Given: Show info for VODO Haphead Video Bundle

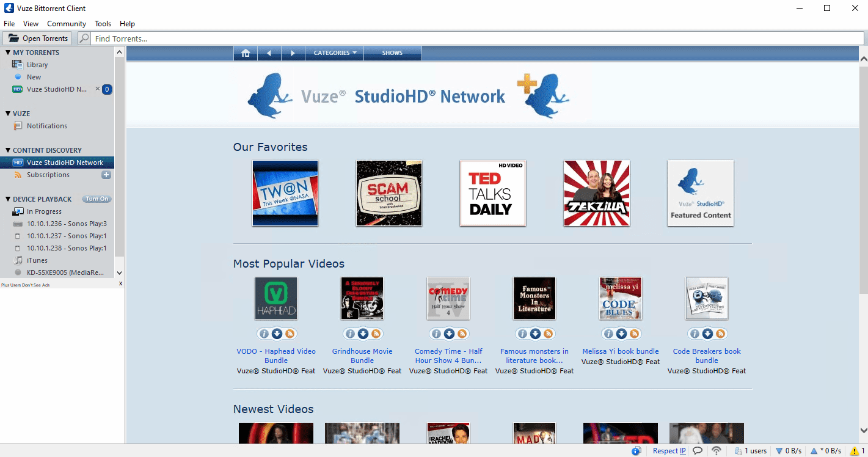Looking at the screenshot, I should [264, 334].
